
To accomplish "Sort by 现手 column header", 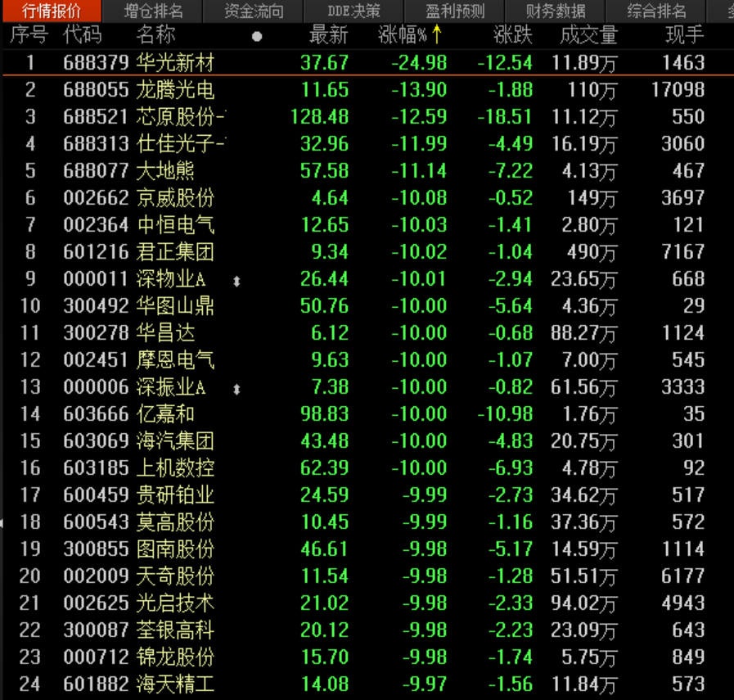I will (685, 35).
